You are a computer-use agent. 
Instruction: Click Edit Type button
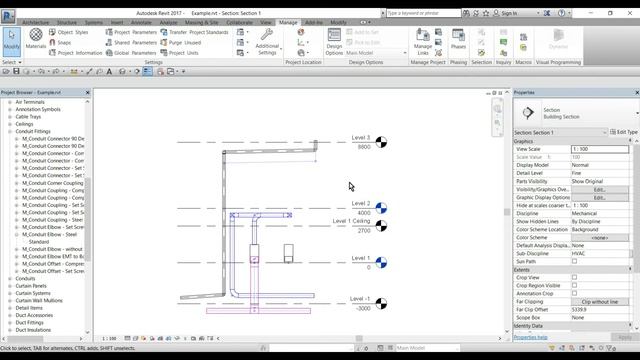[624, 132]
